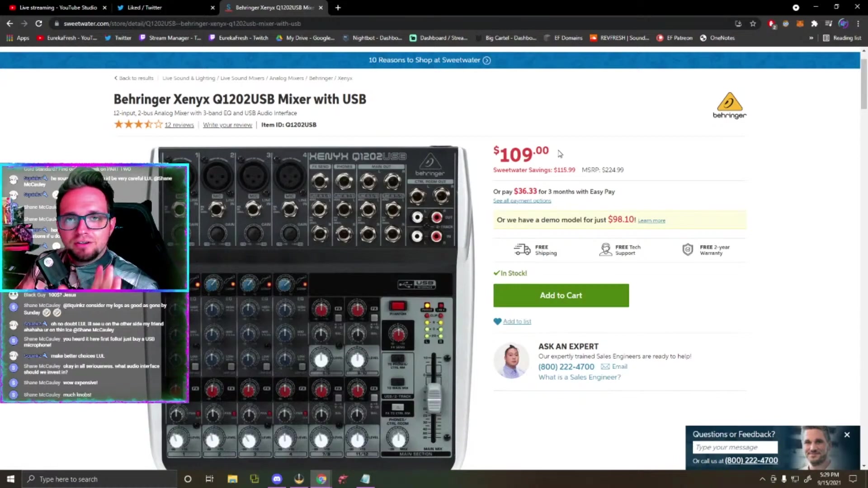Click See all payment options link
Screen dimensions: 868x488
[522, 201]
